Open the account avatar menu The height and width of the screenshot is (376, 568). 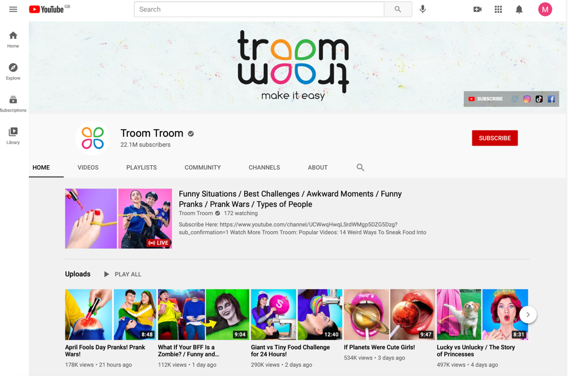coord(545,9)
